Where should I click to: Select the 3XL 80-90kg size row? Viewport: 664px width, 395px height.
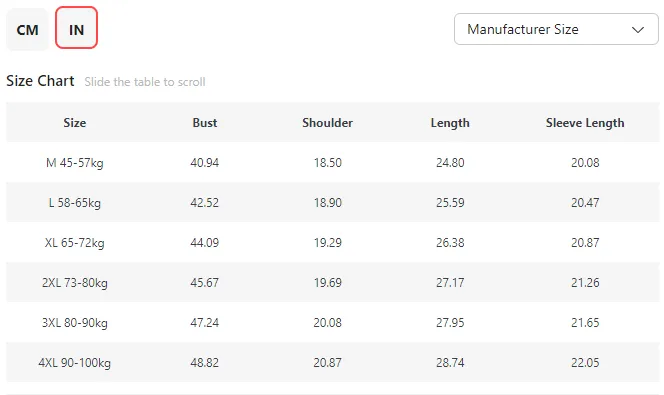332,323
